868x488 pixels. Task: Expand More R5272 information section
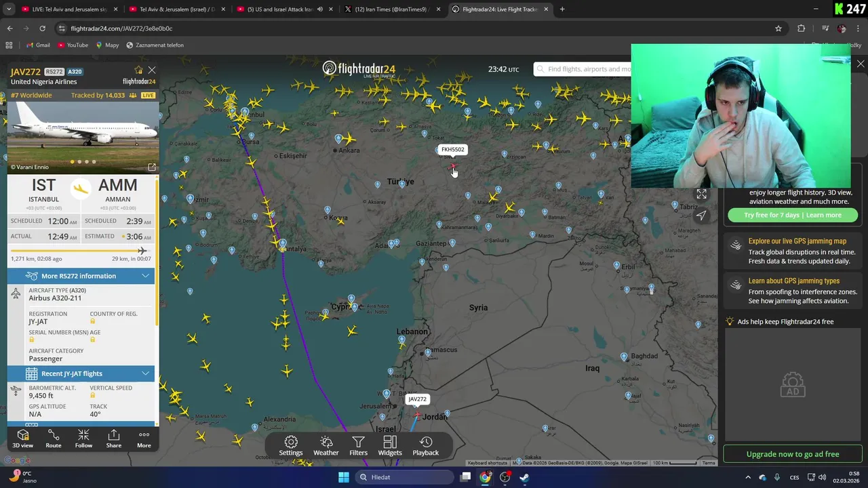81,276
